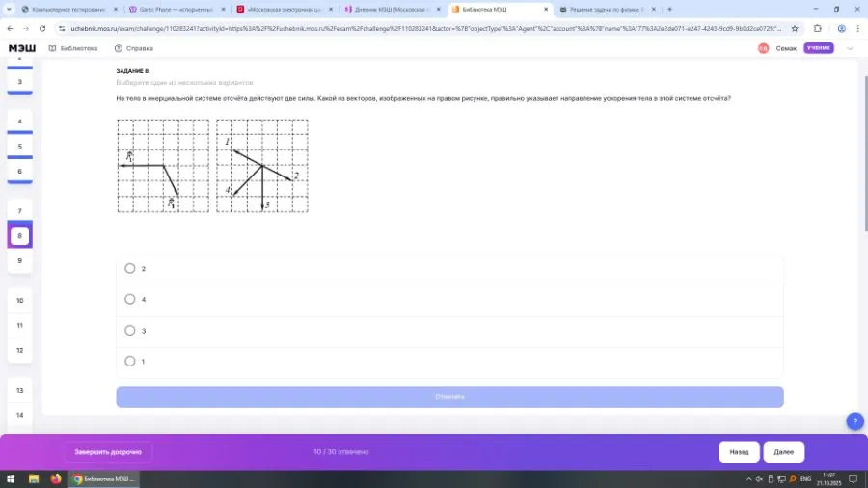The image size is (868, 488).
Task: Click the network tray icon
Action: [x=781, y=479]
